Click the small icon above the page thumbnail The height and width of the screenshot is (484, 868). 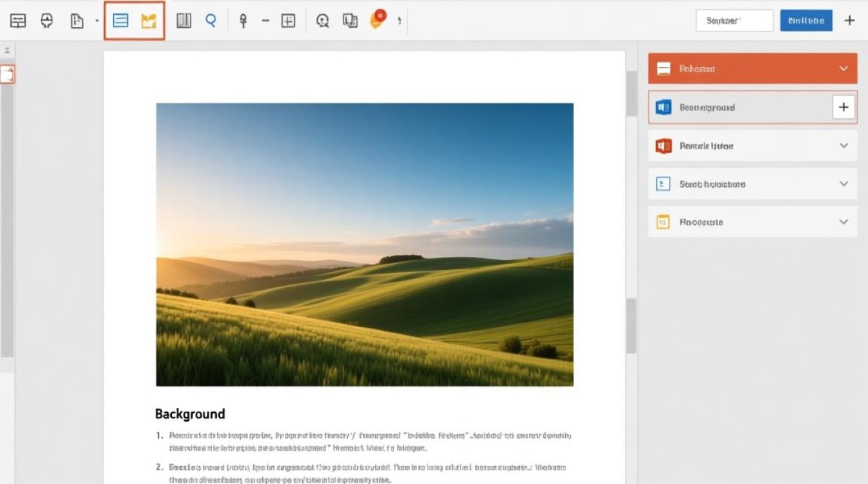[x=7, y=50]
